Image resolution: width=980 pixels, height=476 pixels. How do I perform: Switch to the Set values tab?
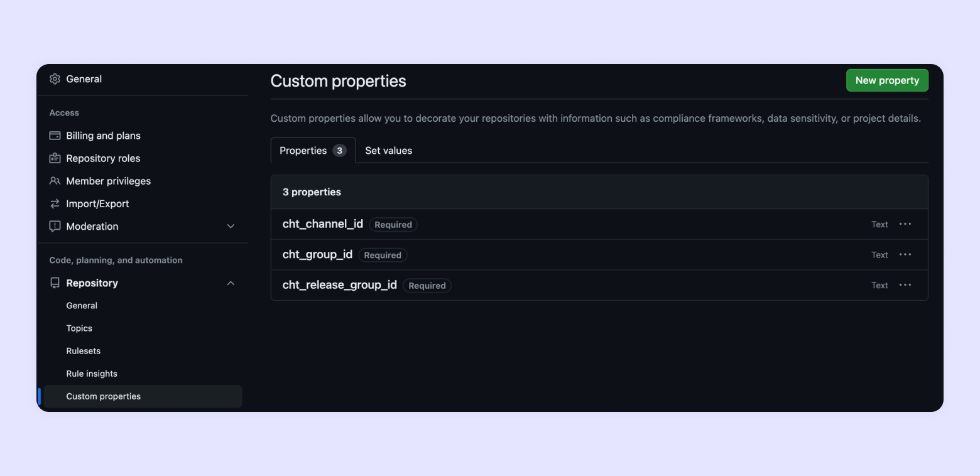(388, 151)
